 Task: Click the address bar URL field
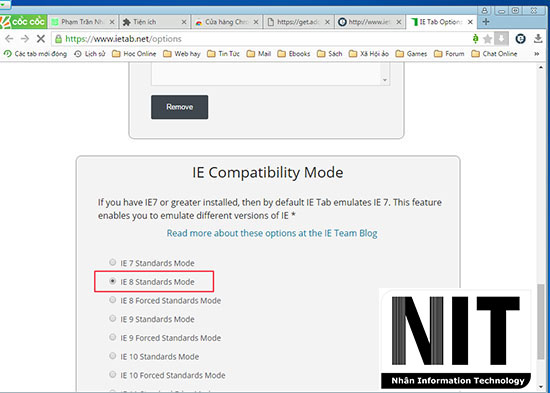263,39
